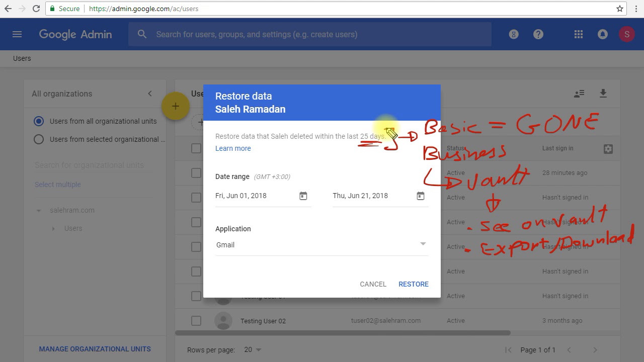Go to the first page
This screenshot has width=644, height=362.
(508, 350)
